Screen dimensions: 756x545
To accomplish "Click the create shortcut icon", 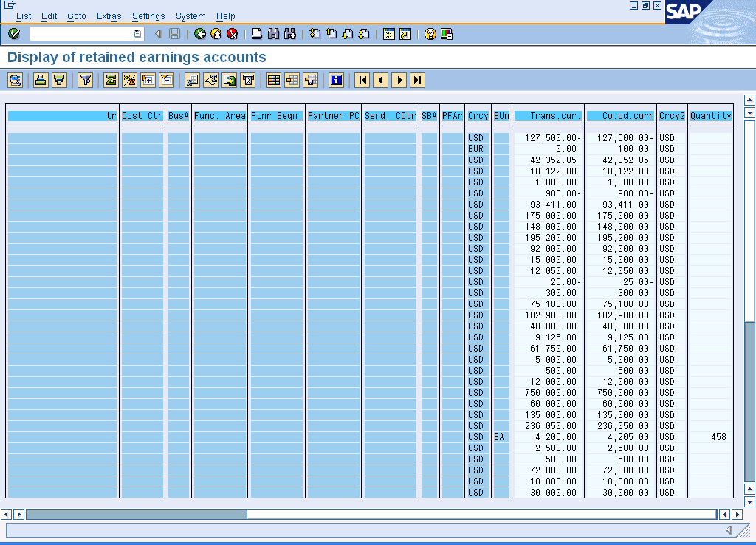I will (x=405, y=34).
